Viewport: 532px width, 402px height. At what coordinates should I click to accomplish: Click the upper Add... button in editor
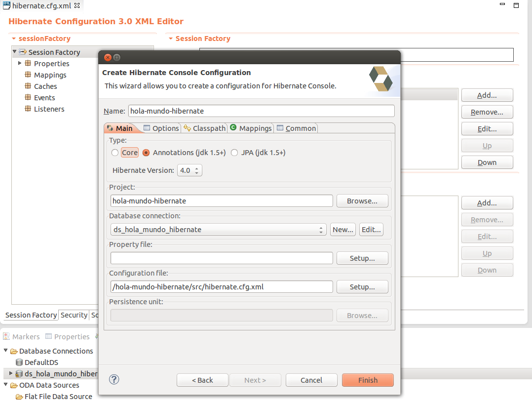[x=487, y=95]
